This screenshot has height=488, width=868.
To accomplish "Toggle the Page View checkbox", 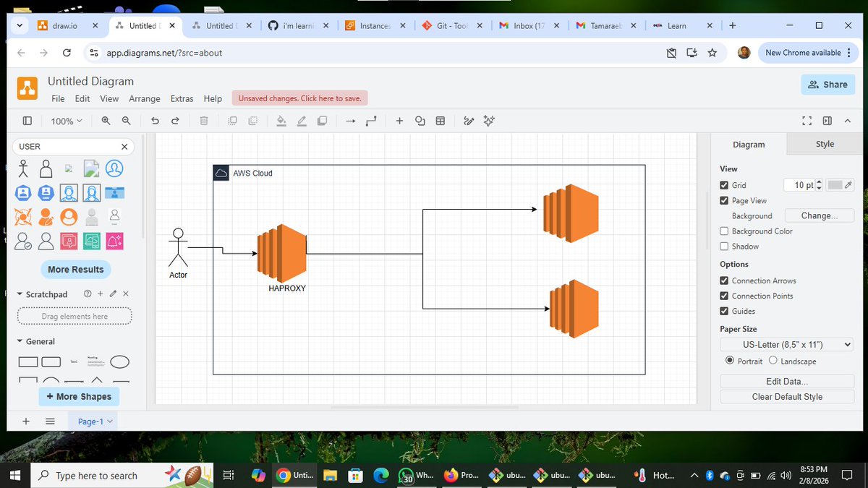I will [x=724, y=201].
